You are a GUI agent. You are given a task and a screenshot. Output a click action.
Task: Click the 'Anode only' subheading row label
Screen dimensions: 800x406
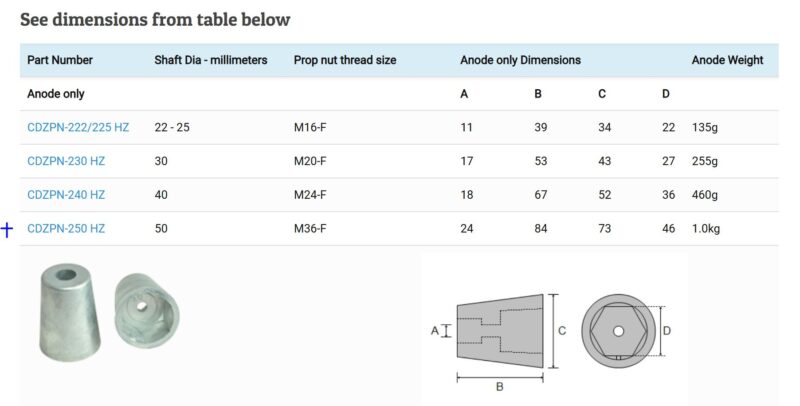pyautogui.click(x=56, y=94)
